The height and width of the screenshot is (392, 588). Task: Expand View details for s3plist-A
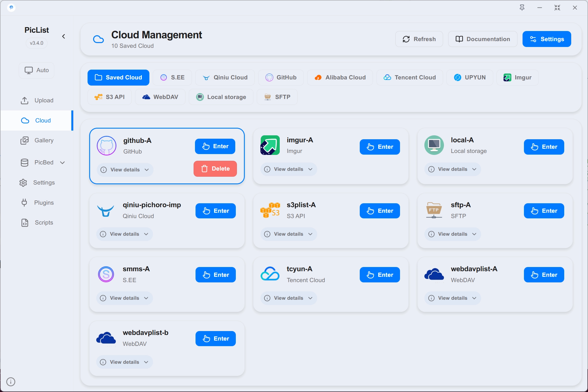coord(289,234)
